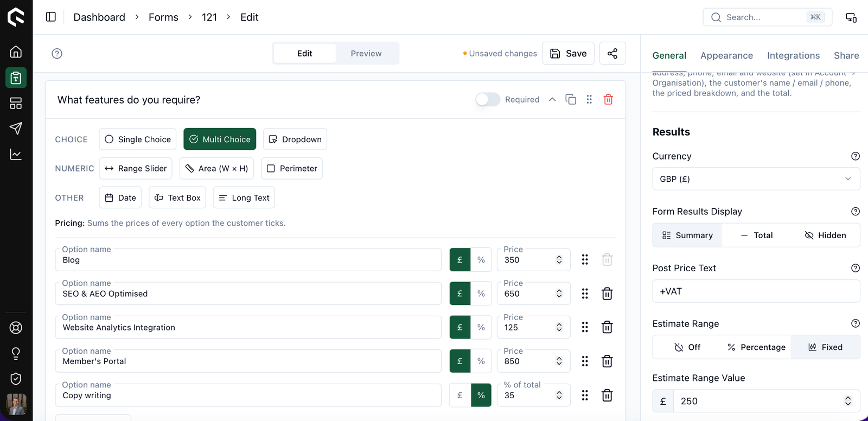The image size is (868, 421).
Task: Switch SEO & AEO Optimised to % pricing
Action: [x=481, y=294]
